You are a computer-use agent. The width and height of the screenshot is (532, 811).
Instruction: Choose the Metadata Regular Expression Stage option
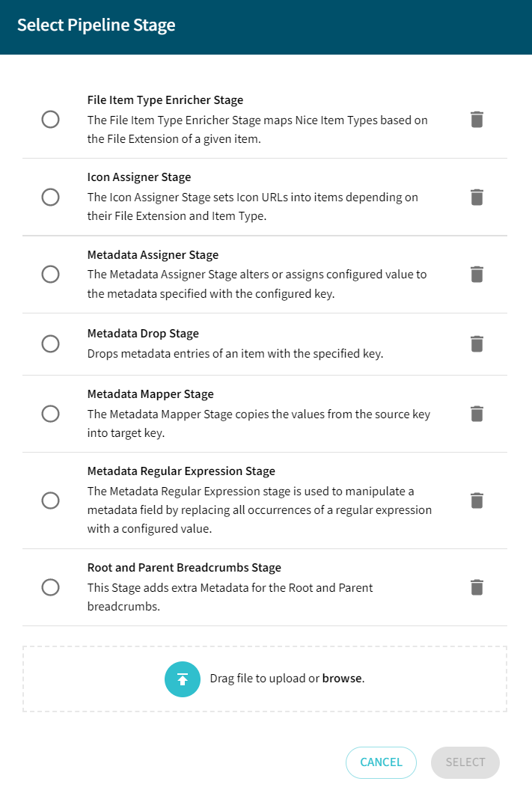click(x=50, y=500)
